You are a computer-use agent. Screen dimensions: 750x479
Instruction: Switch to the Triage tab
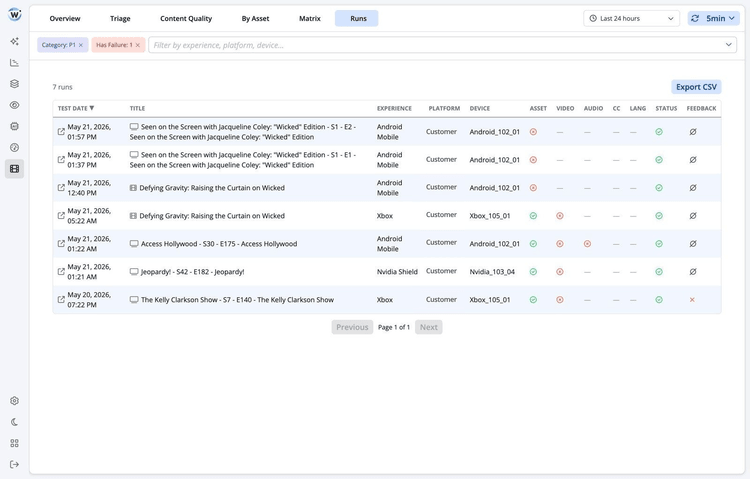[x=120, y=18]
